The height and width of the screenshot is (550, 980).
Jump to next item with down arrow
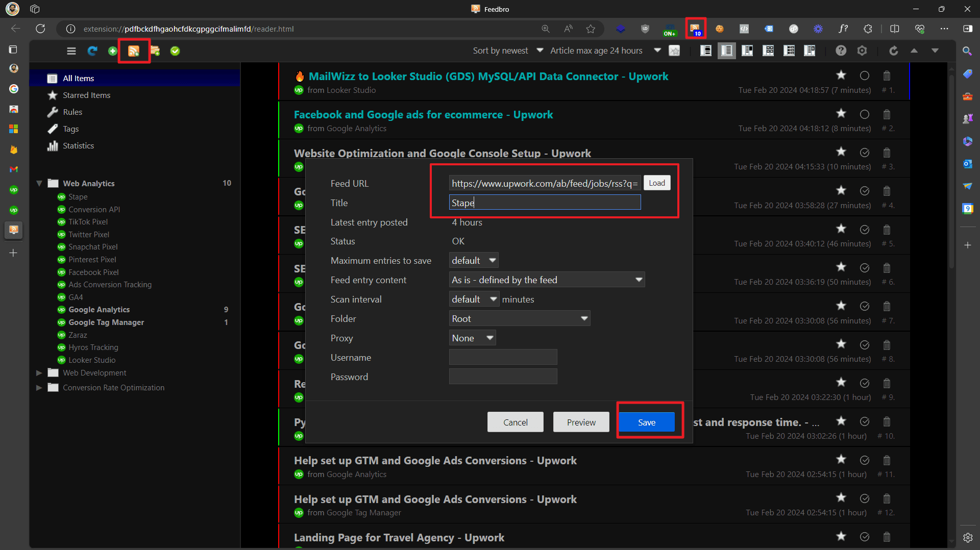(x=935, y=51)
